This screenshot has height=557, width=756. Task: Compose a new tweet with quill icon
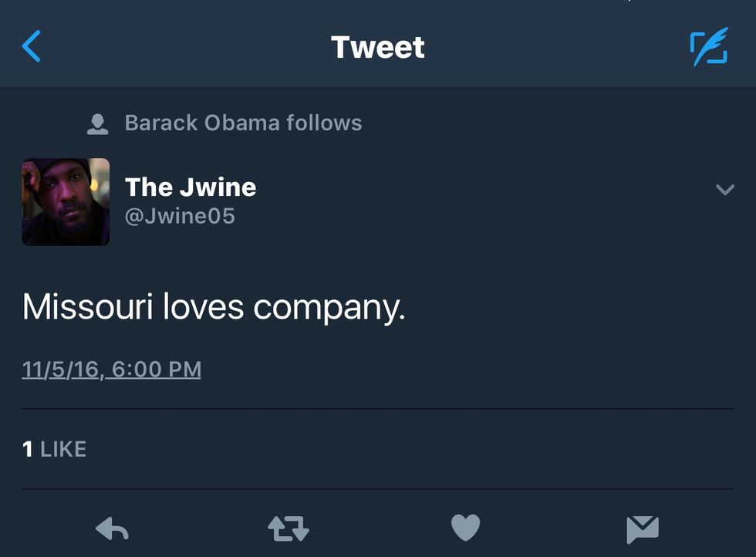coord(708,46)
